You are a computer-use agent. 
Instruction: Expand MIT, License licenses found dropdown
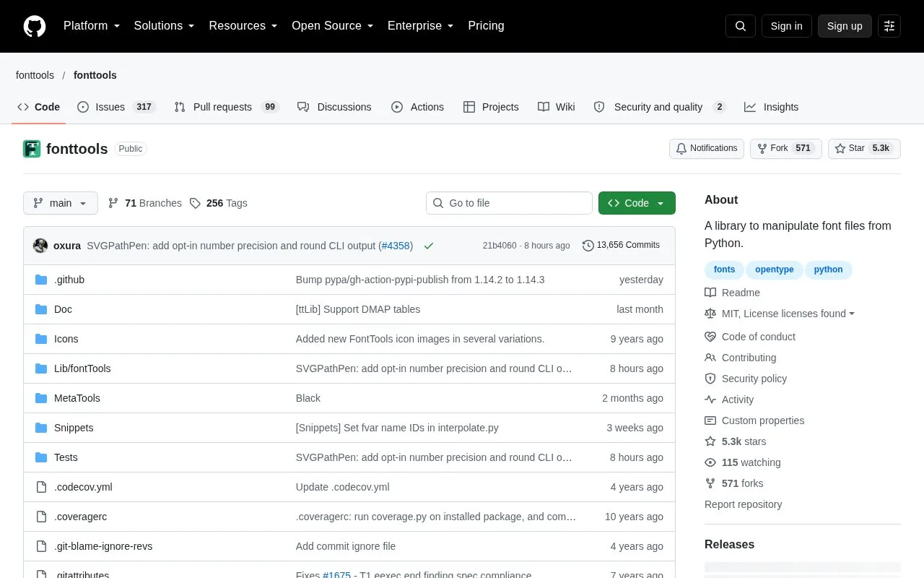tap(788, 314)
